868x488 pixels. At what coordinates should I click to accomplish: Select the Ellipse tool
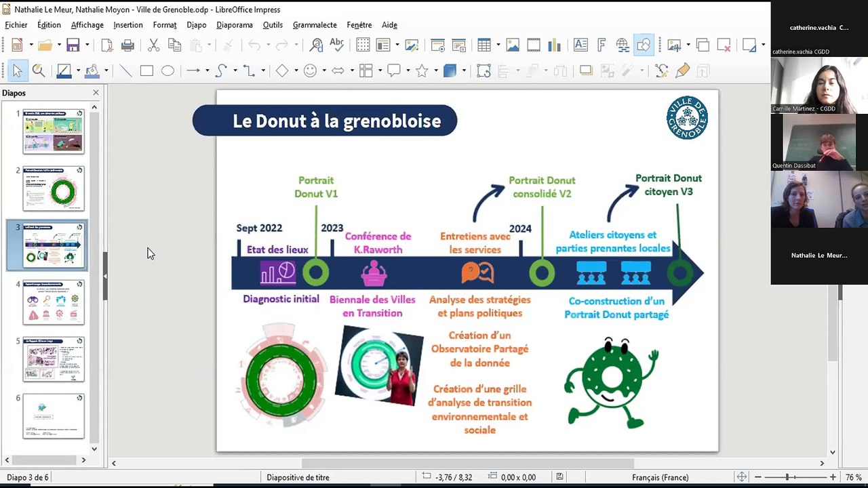pyautogui.click(x=167, y=70)
